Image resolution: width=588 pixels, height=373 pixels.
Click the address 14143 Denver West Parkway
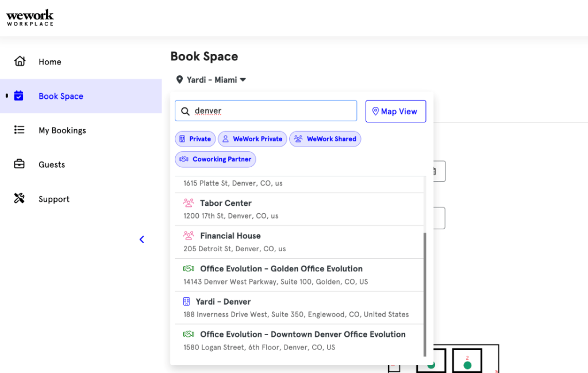(276, 282)
